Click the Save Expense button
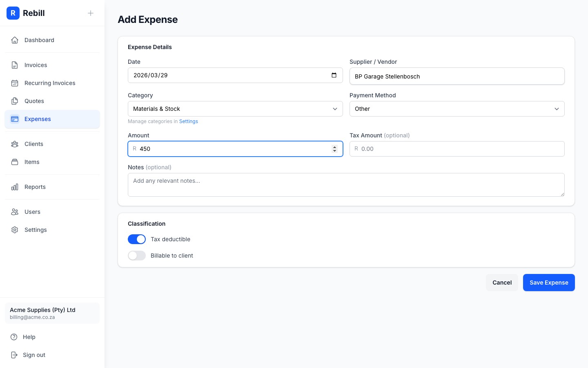Viewport: 588px width, 368px height. (549, 283)
